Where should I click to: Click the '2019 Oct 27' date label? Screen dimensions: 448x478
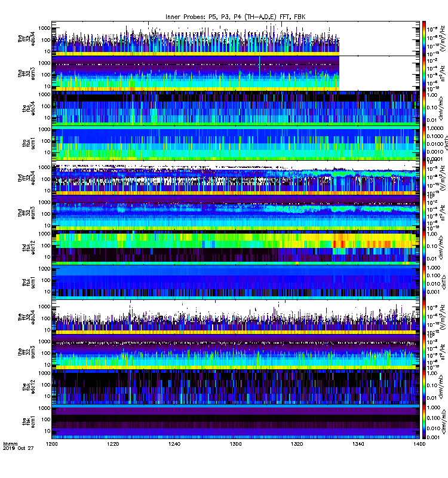[19, 449]
